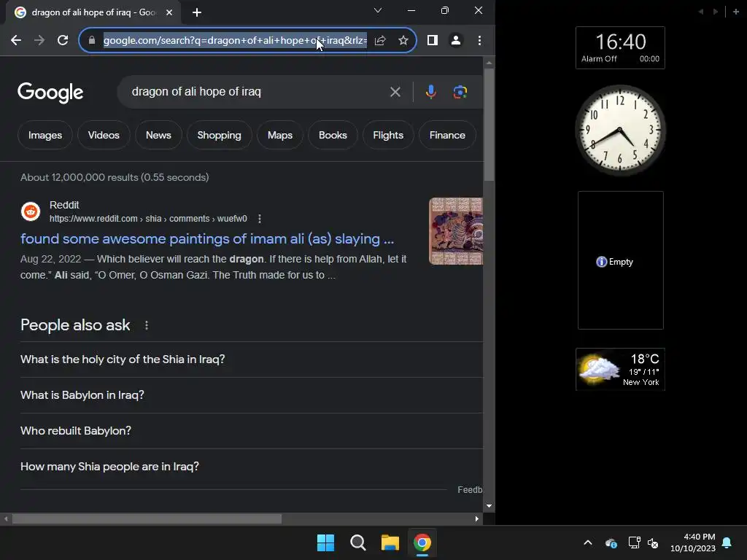The width and height of the screenshot is (747, 560).
Task: Open the Windows Start menu
Action: (326, 542)
